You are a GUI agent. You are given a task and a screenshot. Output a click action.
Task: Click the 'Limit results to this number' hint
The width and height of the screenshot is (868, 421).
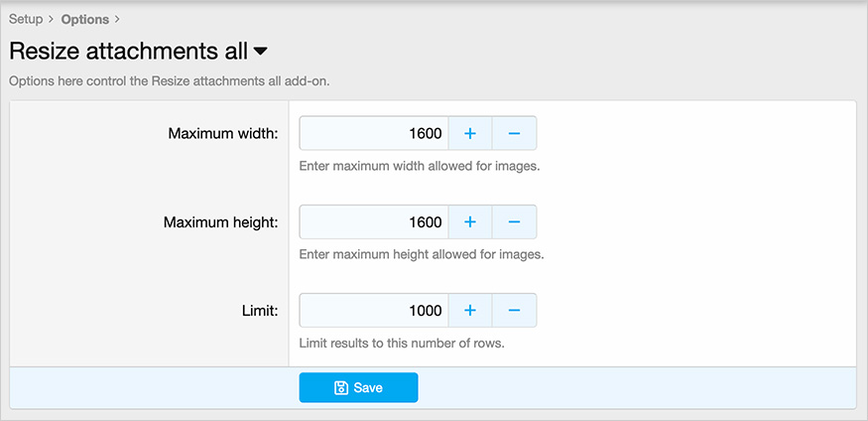(x=402, y=344)
